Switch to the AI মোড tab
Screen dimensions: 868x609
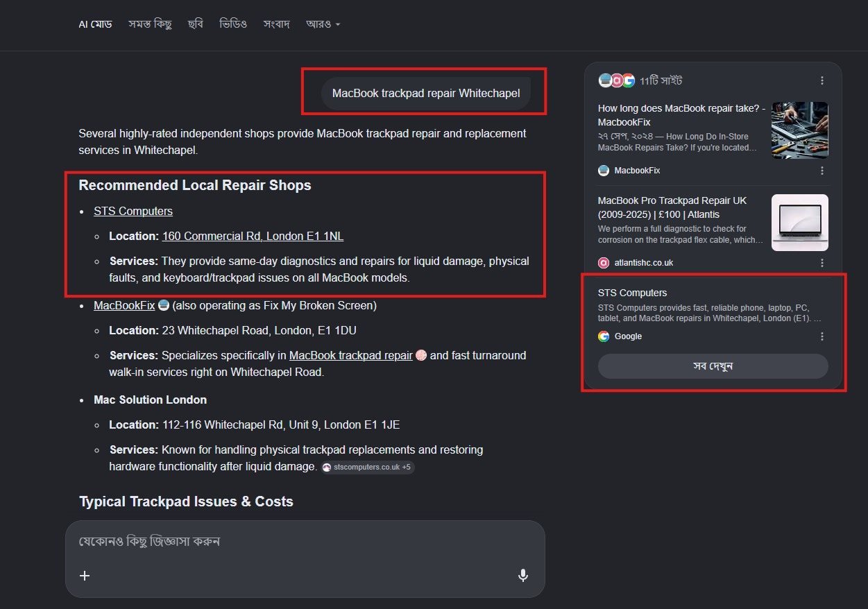point(95,24)
